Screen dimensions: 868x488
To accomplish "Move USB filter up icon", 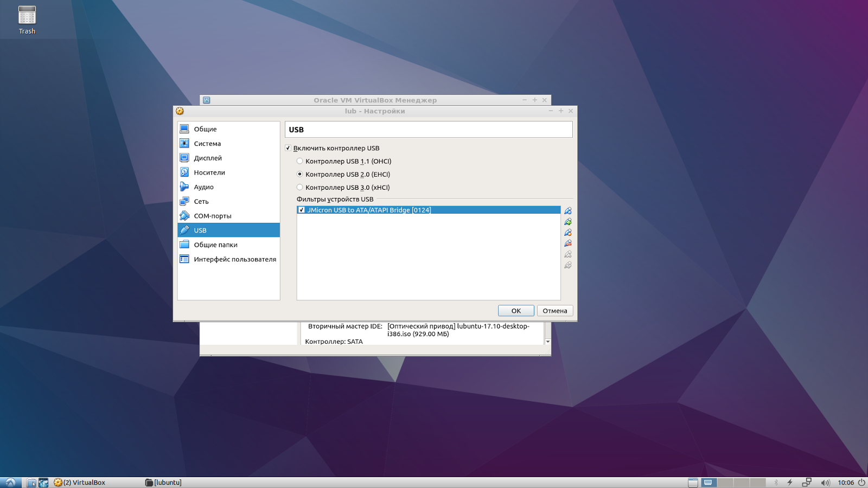I will point(568,254).
